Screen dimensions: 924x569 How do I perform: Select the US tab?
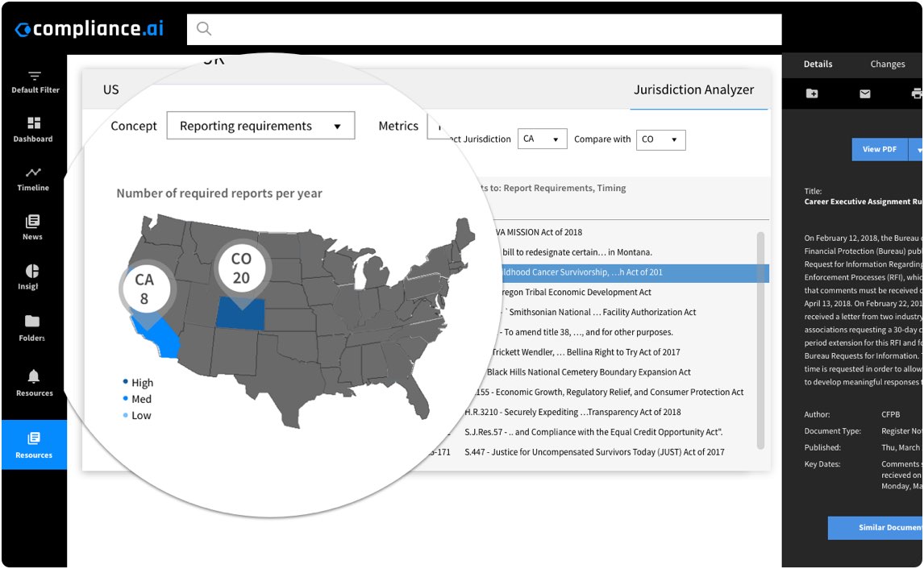click(x=110, y=89)
